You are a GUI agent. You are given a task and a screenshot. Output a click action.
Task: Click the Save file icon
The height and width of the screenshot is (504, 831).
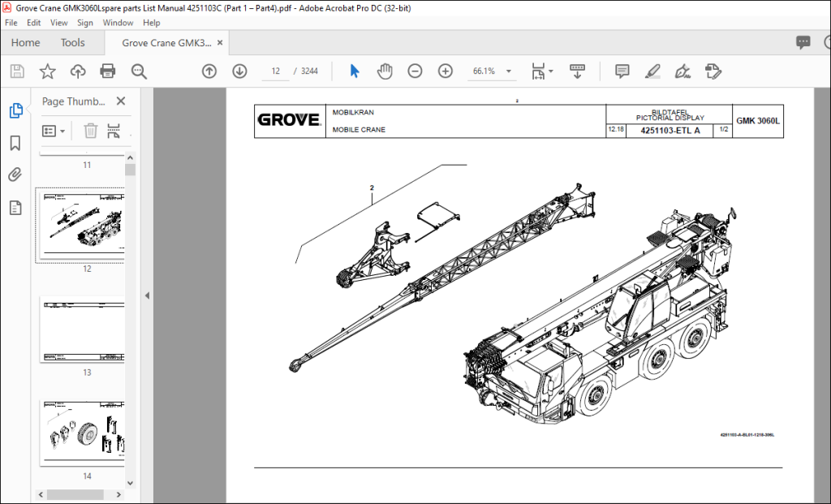tap(17, 71)
